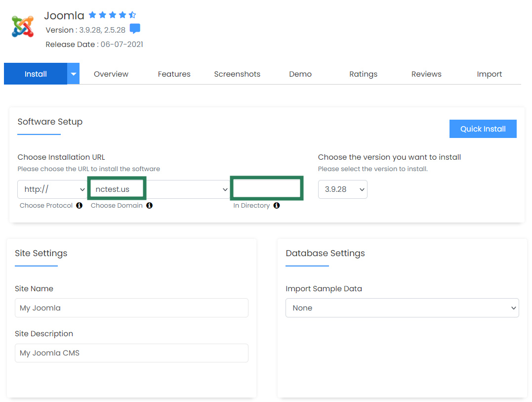Screen dimensions: 532x402
Task: Focus the Site Description input field
Action: tap(132, 353)
